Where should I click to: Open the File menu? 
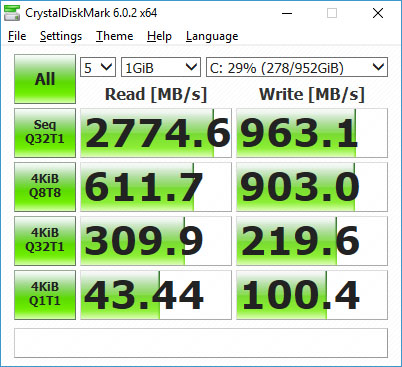click(17, 36)
